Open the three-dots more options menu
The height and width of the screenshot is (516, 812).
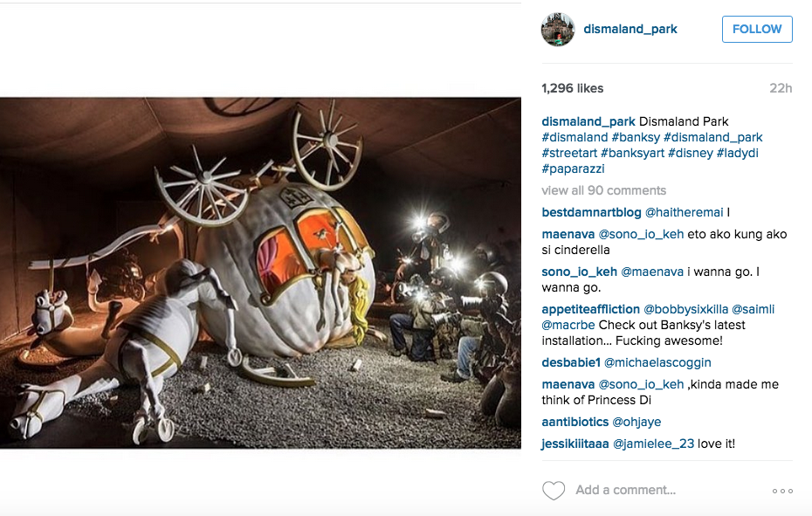(x=782, y=491)
